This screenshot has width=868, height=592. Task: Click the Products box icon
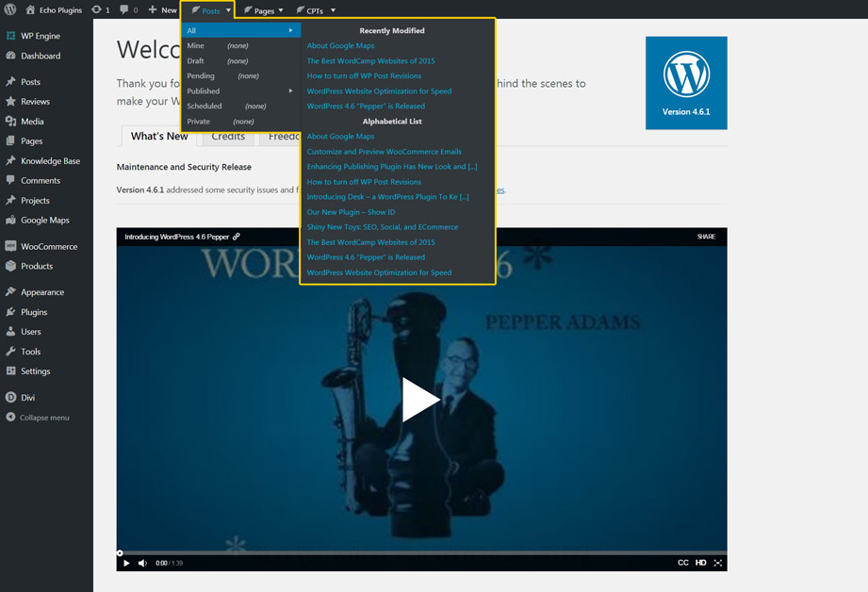(10, 266)
